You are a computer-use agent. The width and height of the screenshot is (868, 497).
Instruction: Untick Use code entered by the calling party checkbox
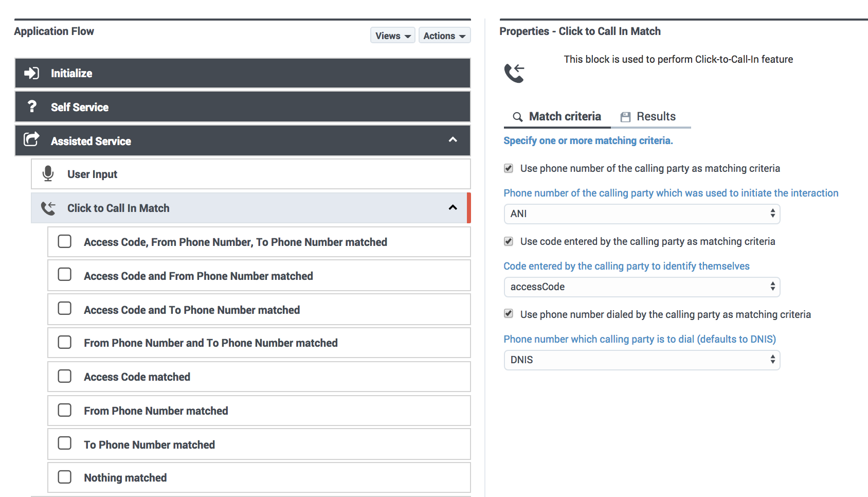[509, 241]
